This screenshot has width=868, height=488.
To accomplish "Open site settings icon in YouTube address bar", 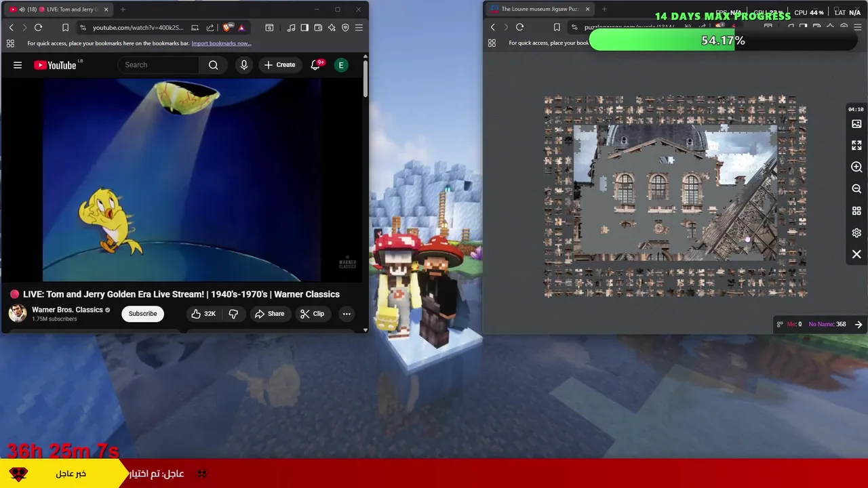I will click(83, 28).
